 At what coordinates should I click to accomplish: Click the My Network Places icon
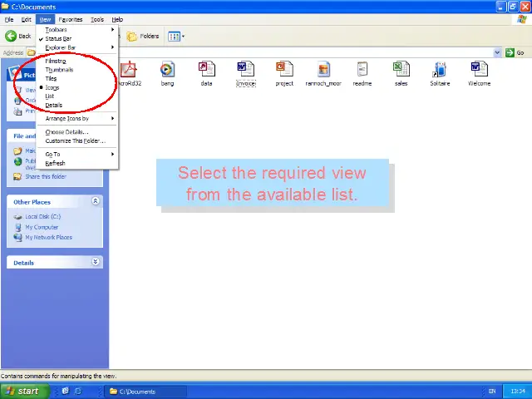pos(17,238)
